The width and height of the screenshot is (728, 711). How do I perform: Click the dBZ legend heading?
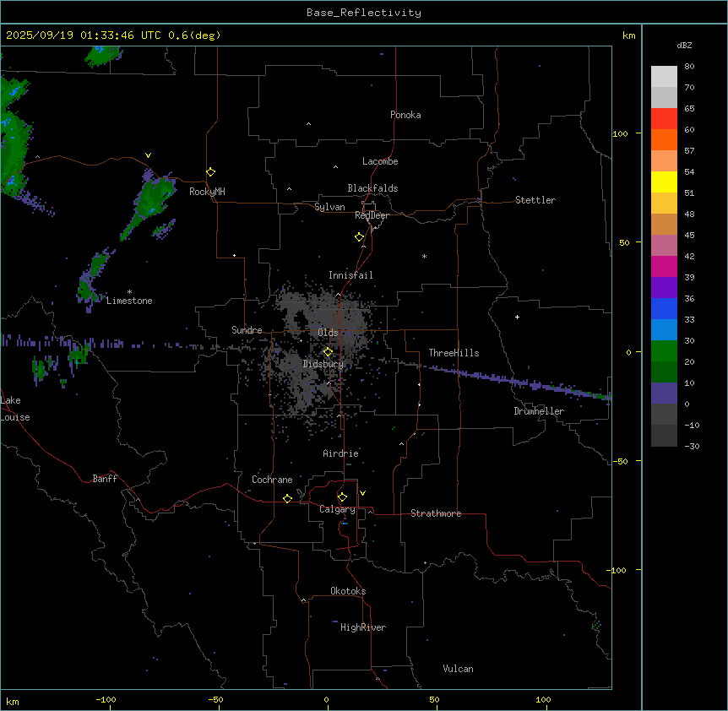(x=685, y=45)
